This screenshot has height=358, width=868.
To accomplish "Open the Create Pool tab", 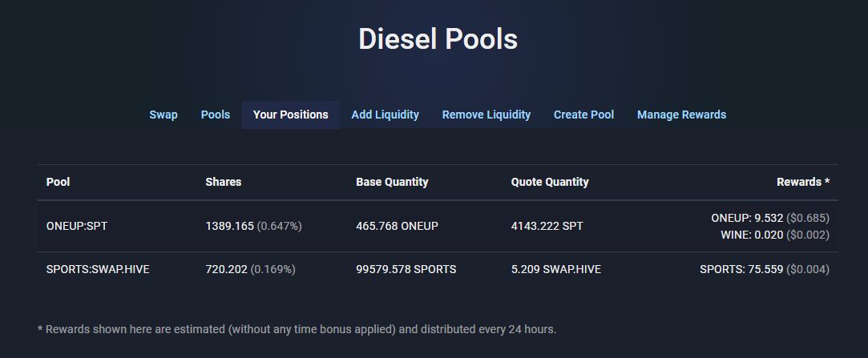I will (583, 115).
